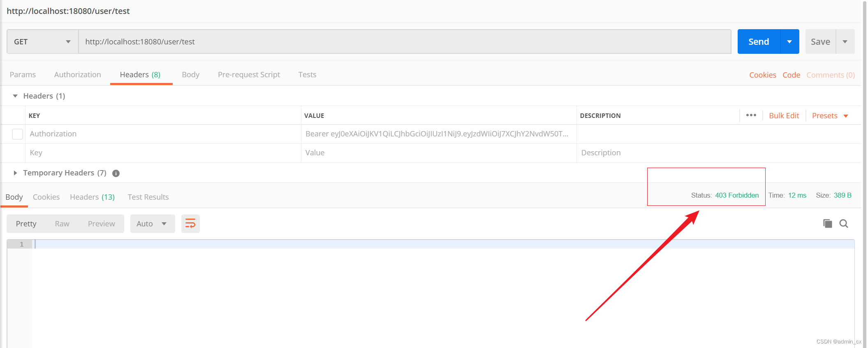Select the response Body tab
868x348 pixels.
coord(14,197)
